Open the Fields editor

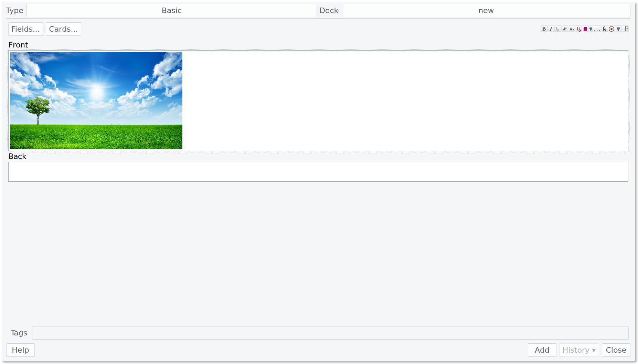click(25, 29)
